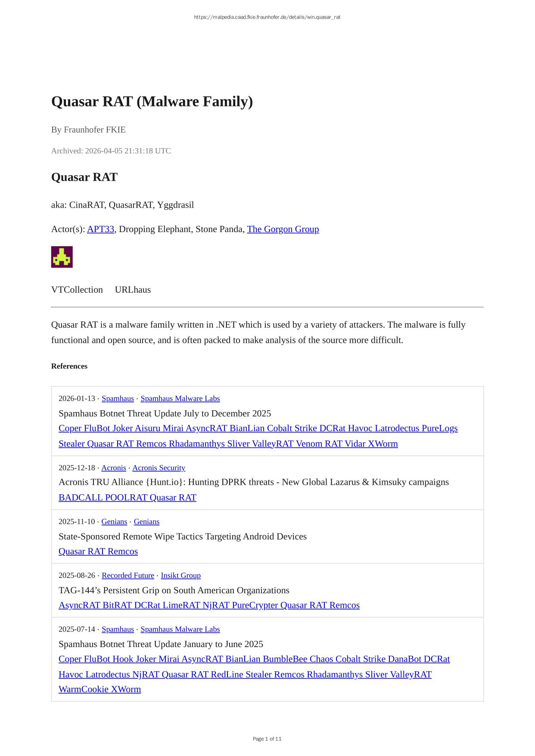Follow the Acronis source link
Viewport: 535px width, 756px height.
114,468
